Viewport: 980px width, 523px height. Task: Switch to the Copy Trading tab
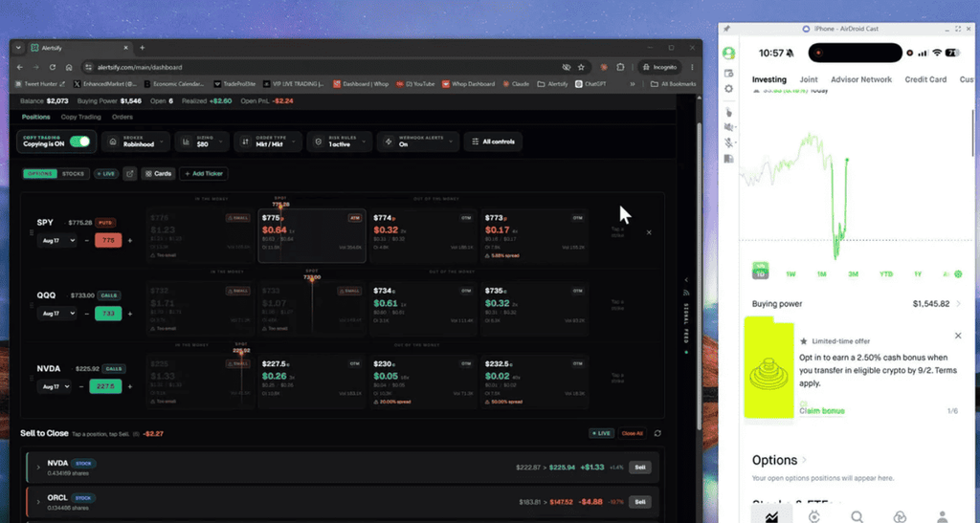pyautogui.click(x=80, y=117)
